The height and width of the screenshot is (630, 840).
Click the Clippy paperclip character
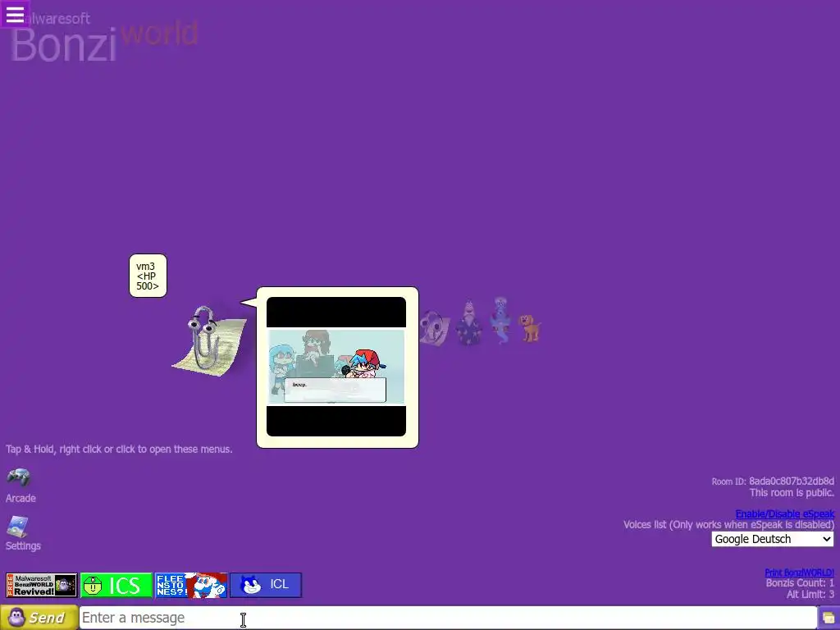209,340
